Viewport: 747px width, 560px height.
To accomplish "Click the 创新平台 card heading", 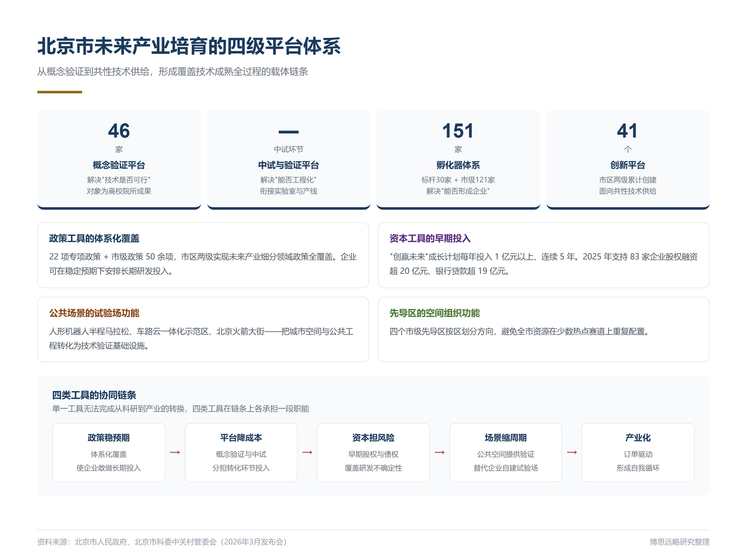I will [628, 165].
